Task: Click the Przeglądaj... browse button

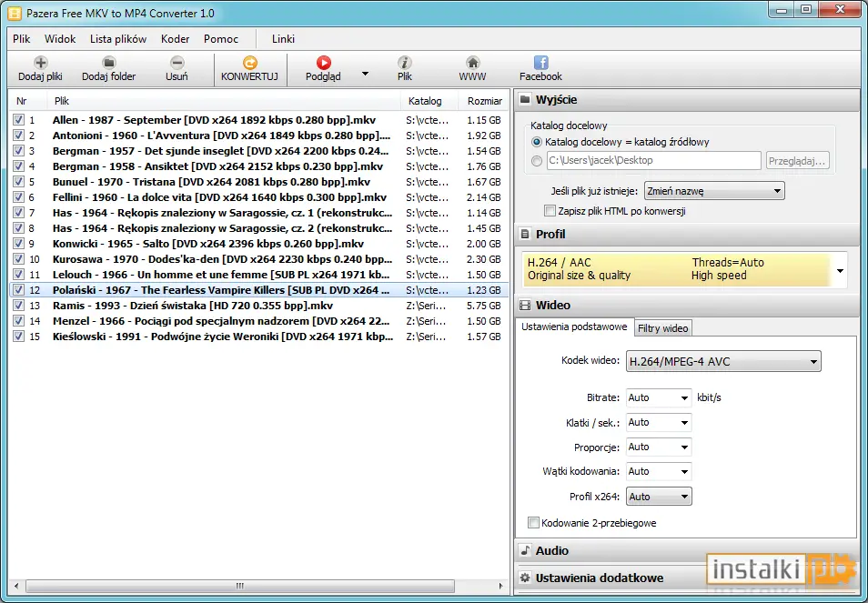Action: (x=797, y=161)
